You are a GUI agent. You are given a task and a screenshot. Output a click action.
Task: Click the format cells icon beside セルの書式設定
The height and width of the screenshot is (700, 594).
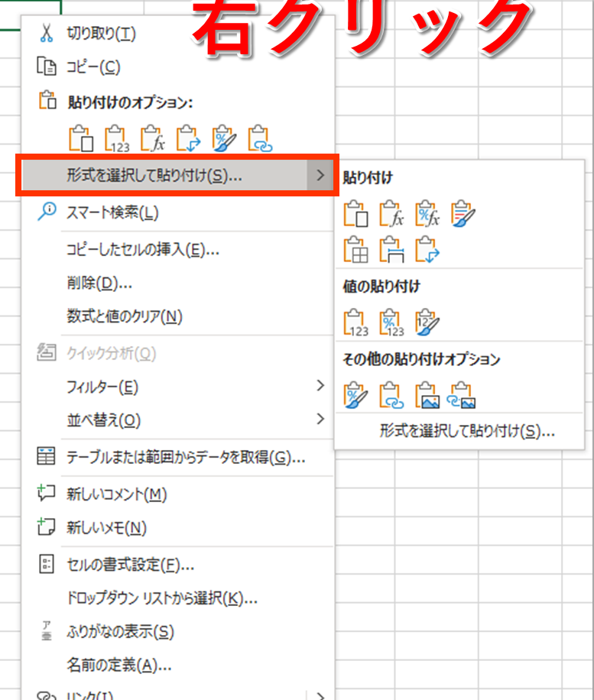tap(46, 564)
